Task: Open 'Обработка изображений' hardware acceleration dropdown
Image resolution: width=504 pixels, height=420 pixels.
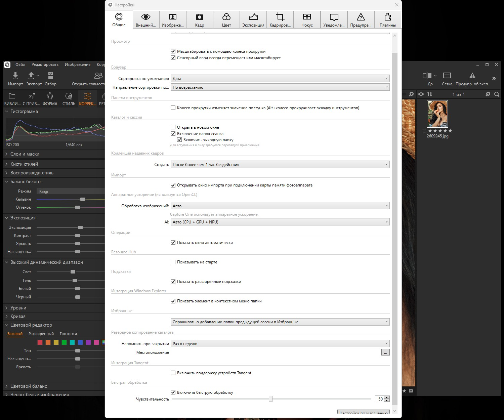Action: click(280, 206)
